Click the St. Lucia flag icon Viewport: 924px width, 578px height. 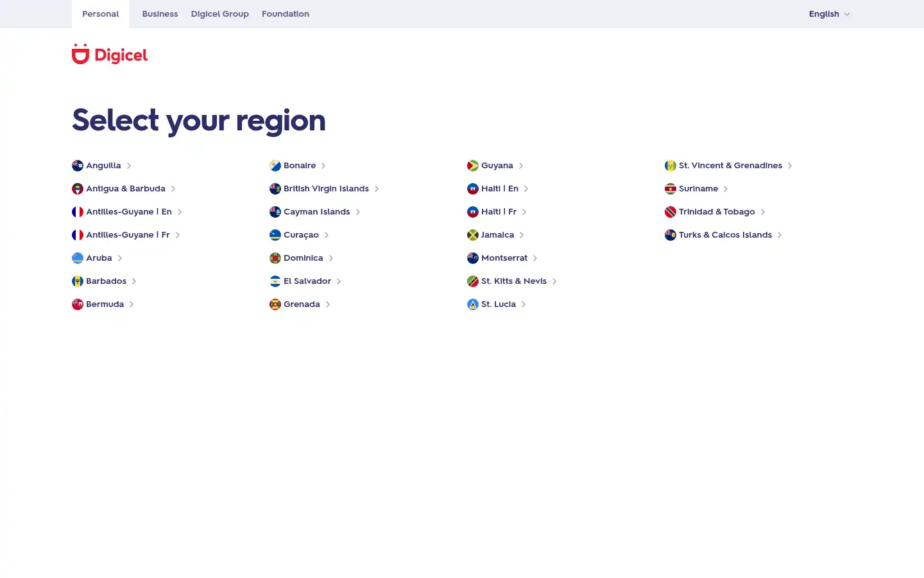pos(473,304)
